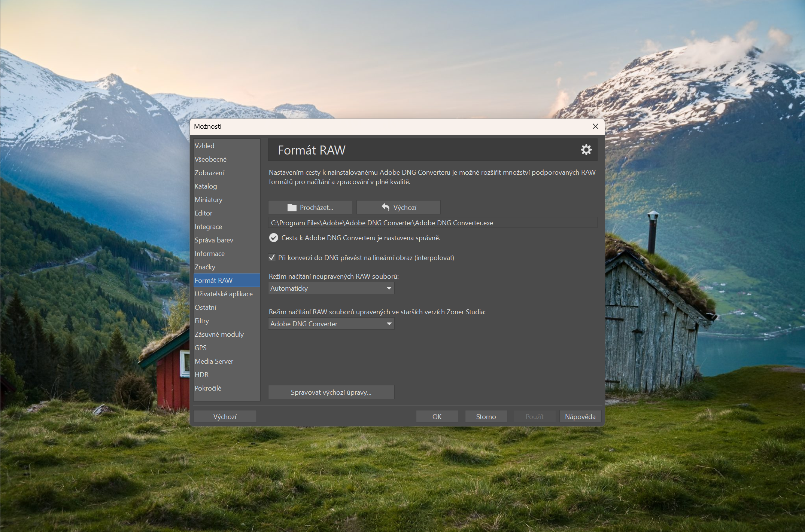Open help with Nápověda button
805x532 pixels.
(x=580, y=416)
